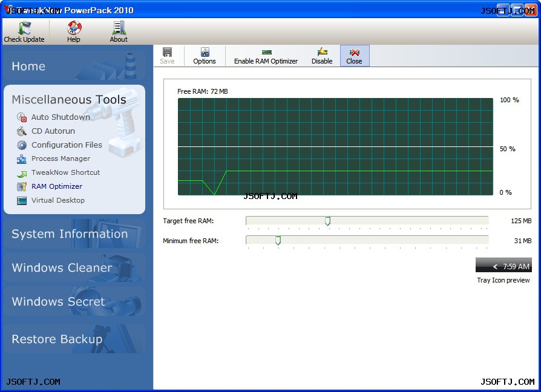Click the Auto Shutdown clock icon
The image size is (541, 392).
(x=22, y=117)
